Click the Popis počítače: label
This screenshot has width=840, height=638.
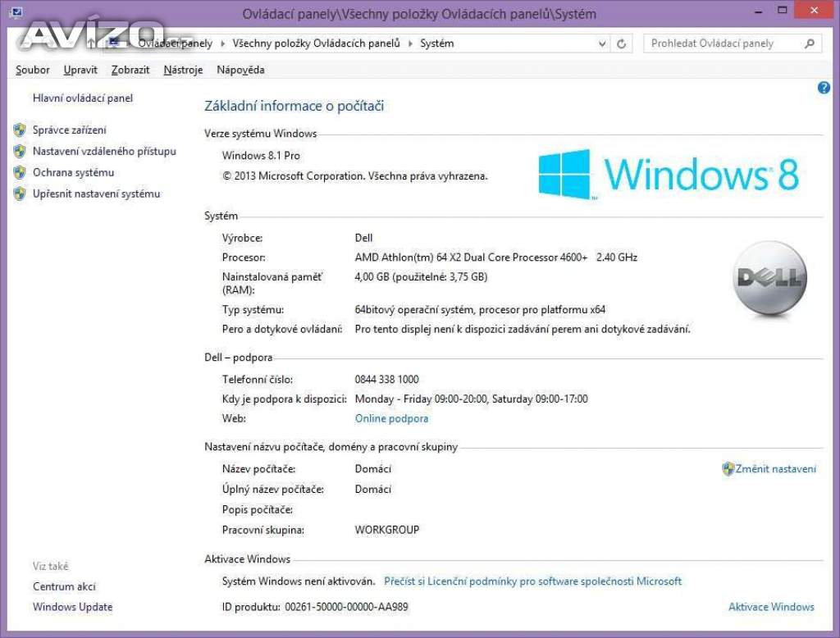258,509
